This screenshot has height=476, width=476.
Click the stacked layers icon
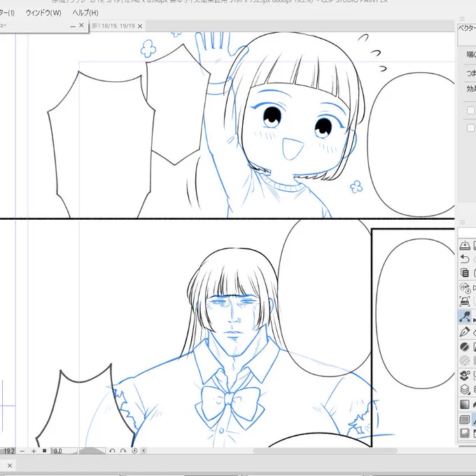click(465, 389)
